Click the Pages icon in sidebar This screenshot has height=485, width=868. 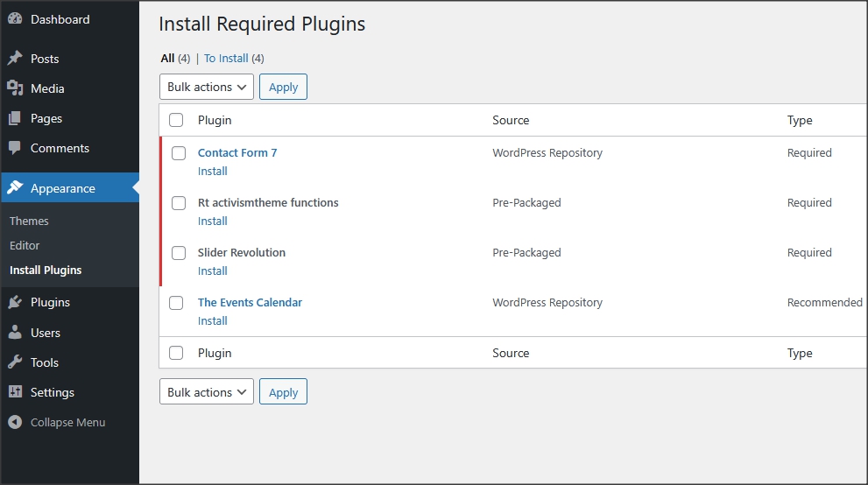pyautogui.click(x=15, y=118)
